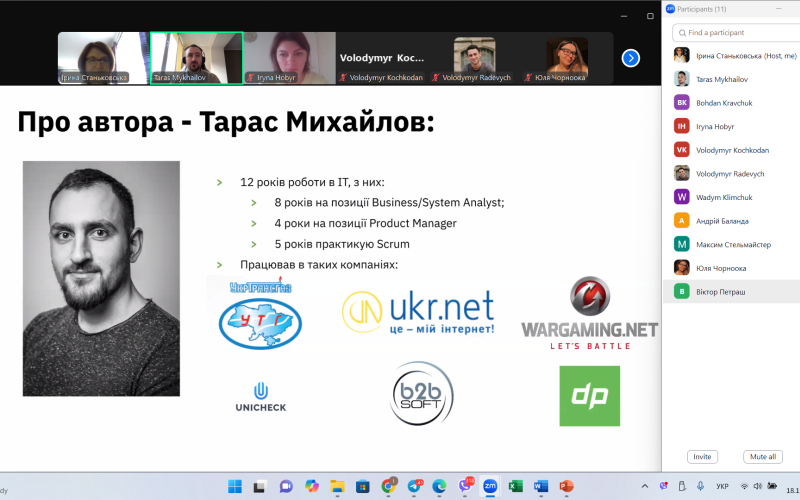The height and width of the screenshot is (500, 800).
Task: Click the W avatar of Wadym Klimchuk
Action: point(682,197)
